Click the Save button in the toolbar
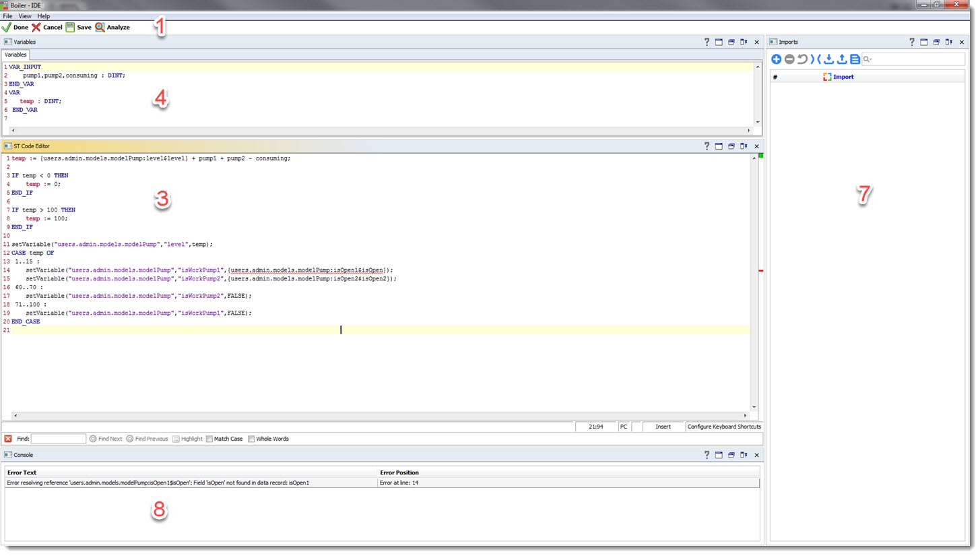 tap(78, 28)
